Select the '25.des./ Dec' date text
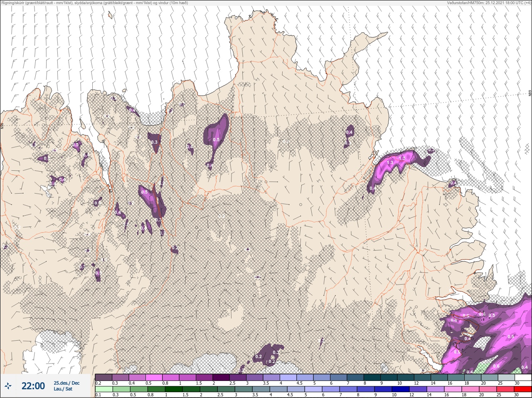 click(x=66, y=383)
